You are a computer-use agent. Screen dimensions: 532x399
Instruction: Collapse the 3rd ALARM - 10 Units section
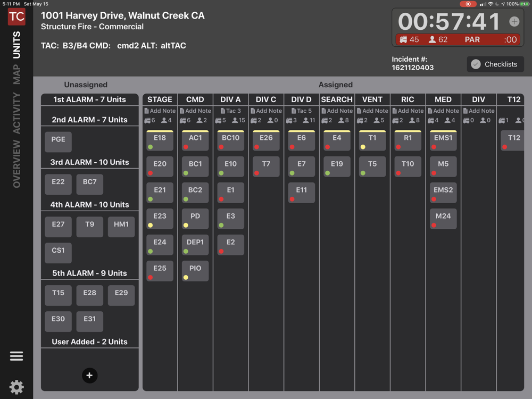point(89,162)
